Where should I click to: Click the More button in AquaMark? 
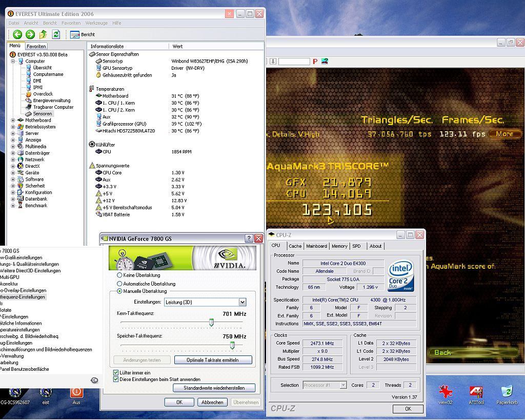point(504,134)
